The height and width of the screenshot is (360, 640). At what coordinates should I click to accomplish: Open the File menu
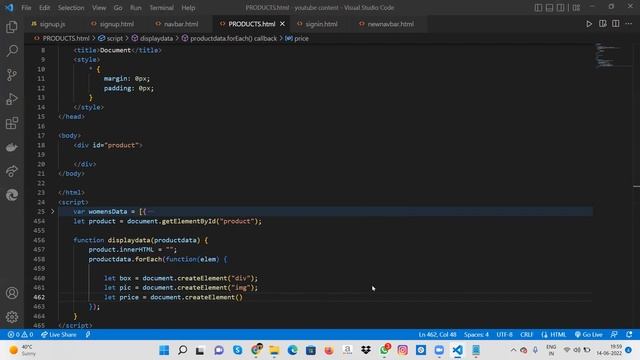tap(26, 8)
